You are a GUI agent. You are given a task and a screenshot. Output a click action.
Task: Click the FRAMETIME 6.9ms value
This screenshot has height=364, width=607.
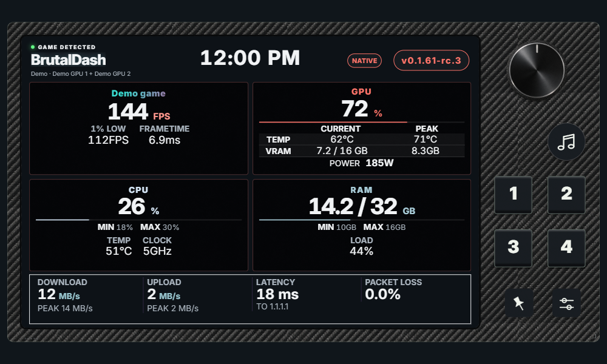164,140
